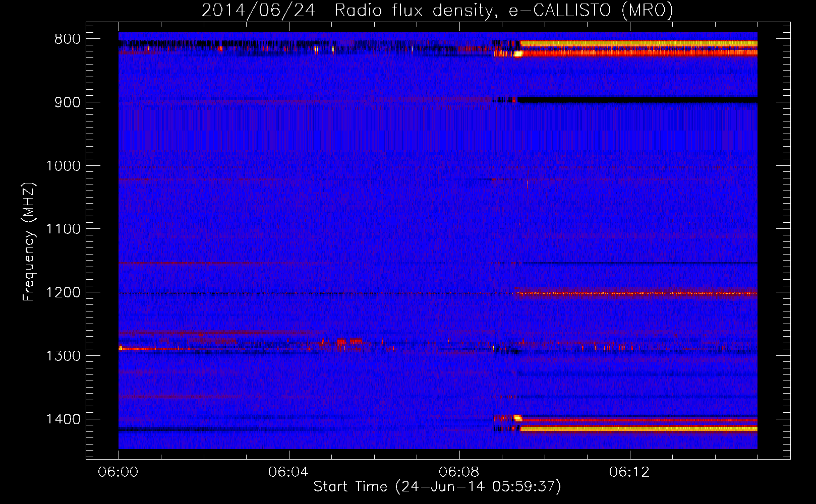
Task: Click the plot title "2014/06/24 Radio flux density, e-CALLISTO (MRO)"
Action: point(437,10)
